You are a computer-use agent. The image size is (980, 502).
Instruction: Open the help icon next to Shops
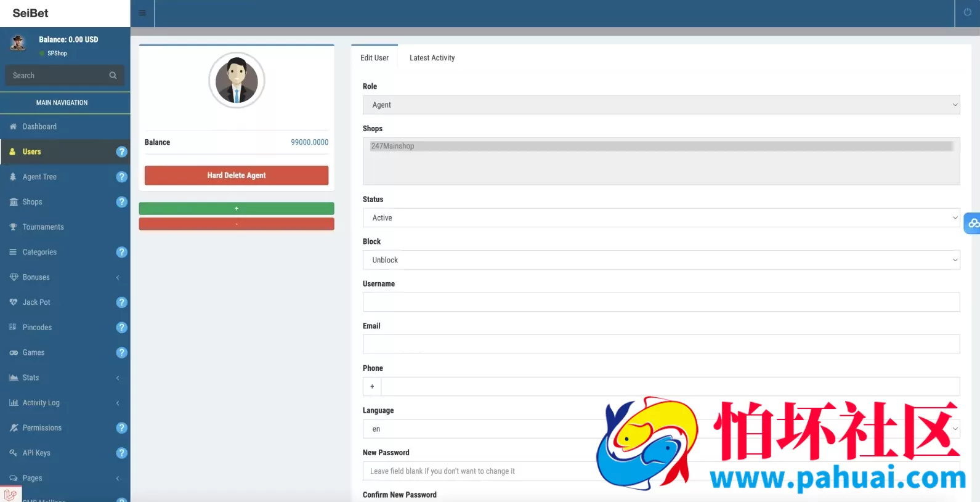tap(122, 202)
